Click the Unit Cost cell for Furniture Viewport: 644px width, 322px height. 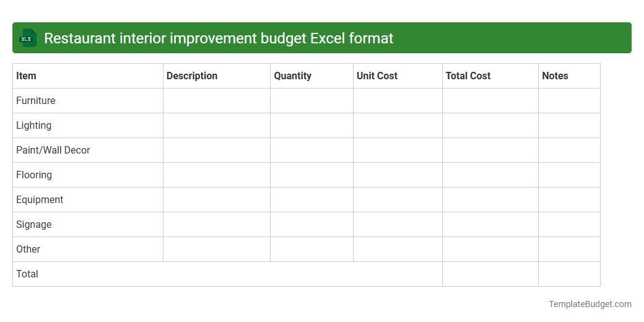pyautogui.click(x=398, y=100)
